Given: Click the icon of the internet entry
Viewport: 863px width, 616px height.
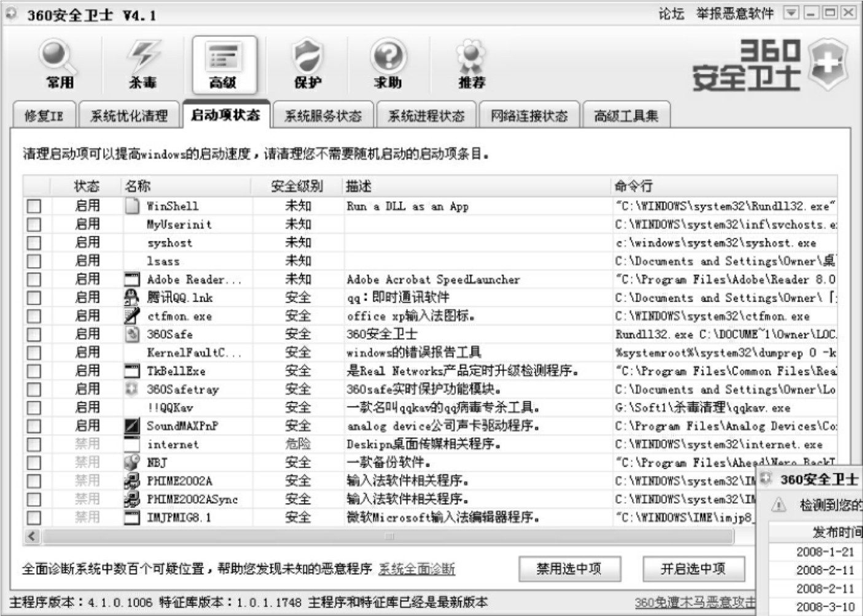Looking at the screenshot, I should point(132,444).
